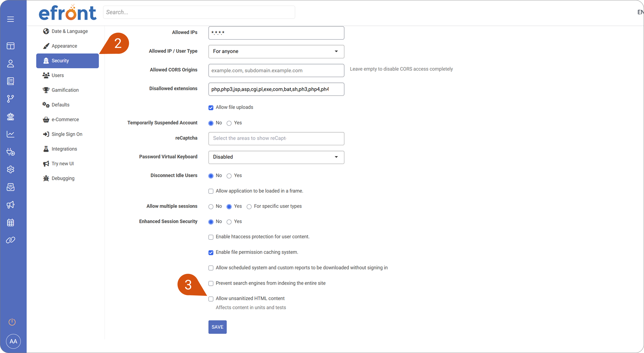Screen dimensions: 644x353
Task: Open Password Virtual Keyboard dropdown
Action: (276, 157)
